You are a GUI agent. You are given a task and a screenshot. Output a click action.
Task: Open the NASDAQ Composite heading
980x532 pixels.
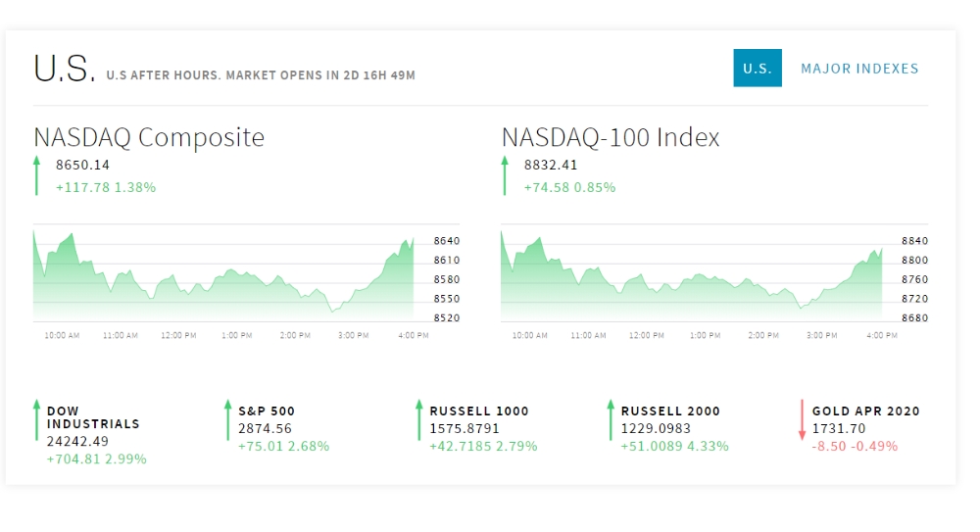point(149,137)
